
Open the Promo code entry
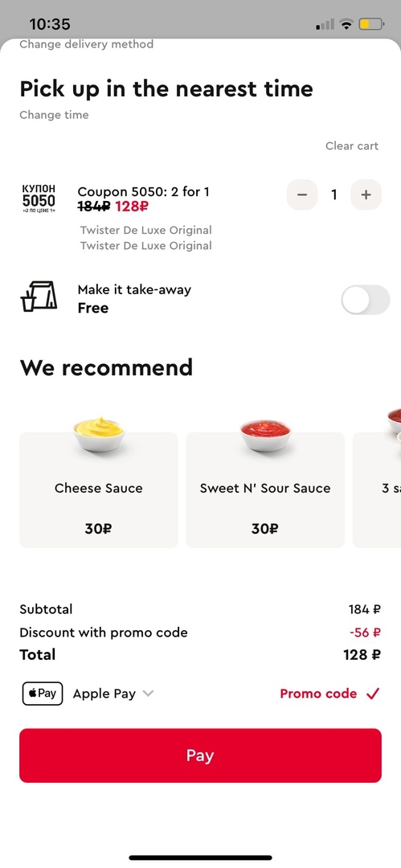[x=318, y=694]
